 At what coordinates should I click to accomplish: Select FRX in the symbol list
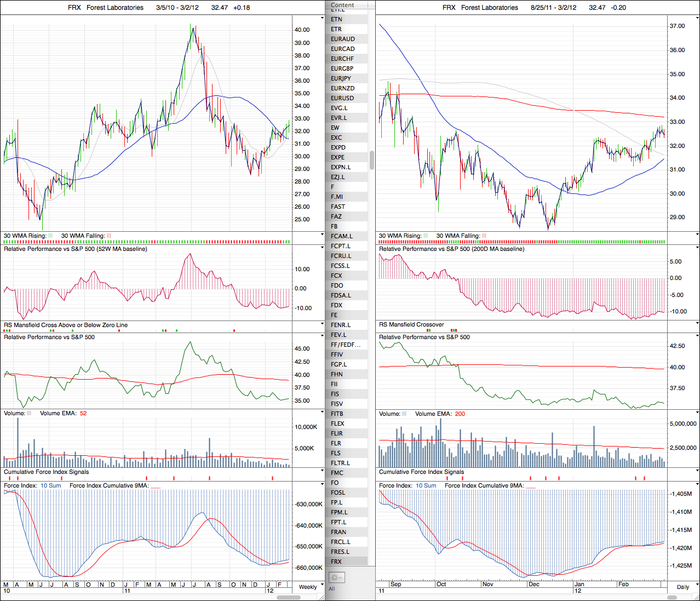pos(336,562)
